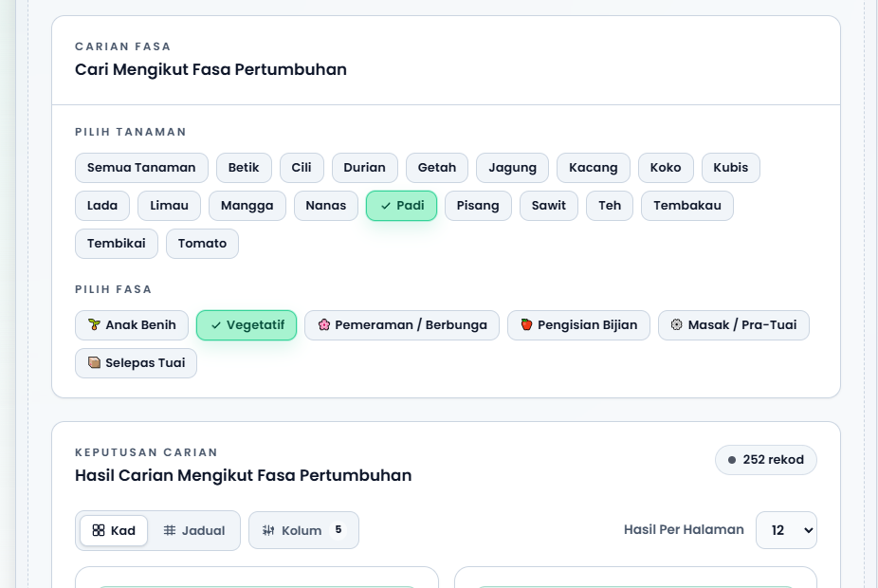
Task: Deselect the checked Padi chip
Action: coord(401,206)
